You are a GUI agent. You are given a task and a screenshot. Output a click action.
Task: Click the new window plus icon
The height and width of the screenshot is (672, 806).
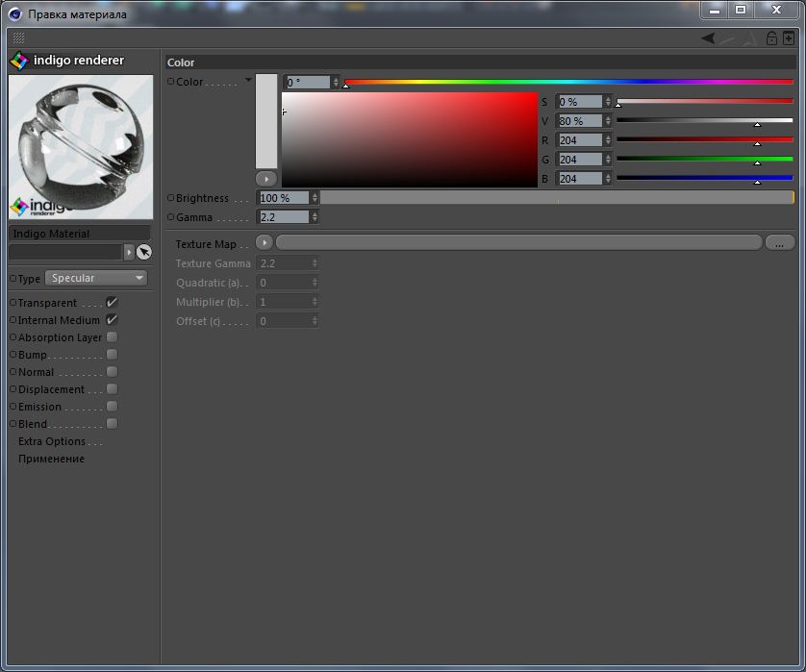click(x=789, y=38)
